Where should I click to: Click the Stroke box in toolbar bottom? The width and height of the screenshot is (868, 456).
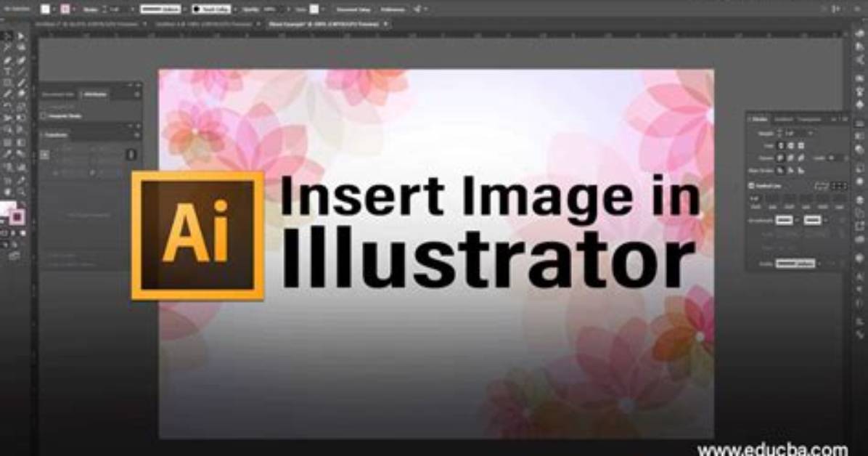(x=17, y=216)
